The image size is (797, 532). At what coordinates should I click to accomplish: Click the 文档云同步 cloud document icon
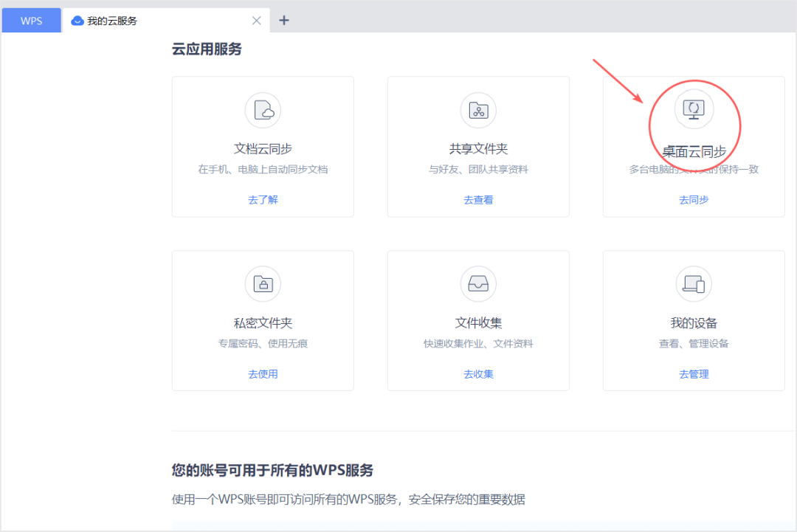(263, 109)
